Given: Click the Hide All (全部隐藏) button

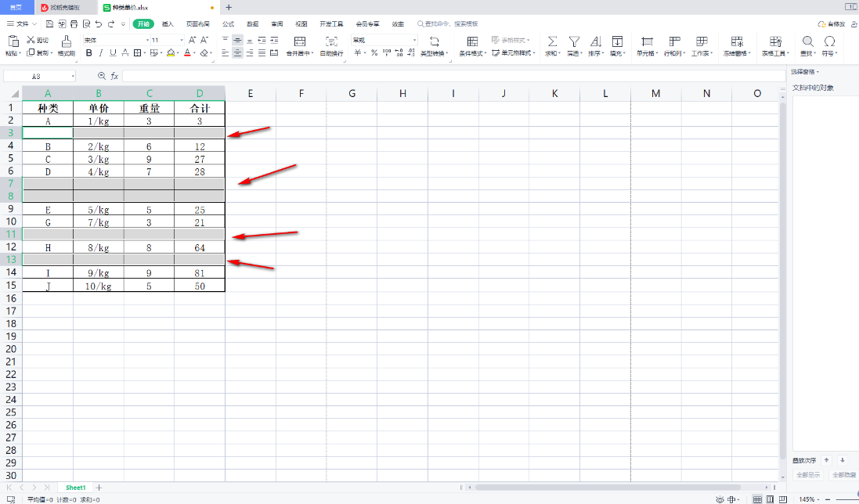Looking at the screenshot, I should click(843, 475).
